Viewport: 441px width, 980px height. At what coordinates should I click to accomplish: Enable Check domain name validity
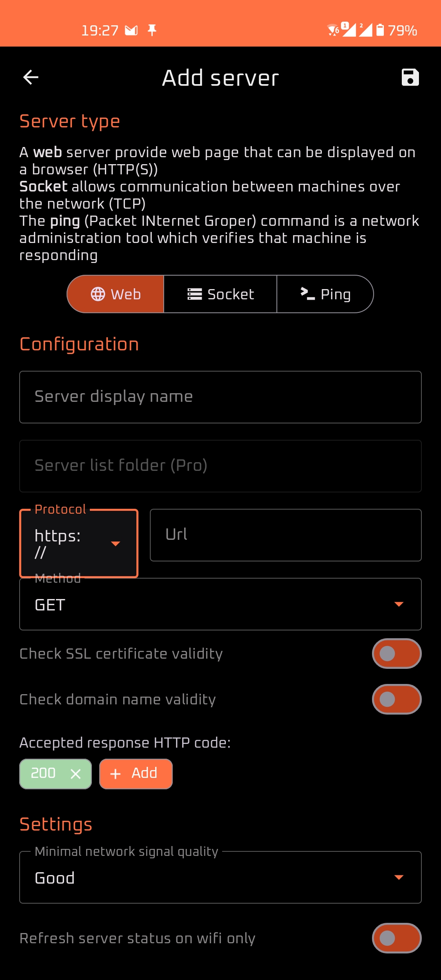coord(396,699)
